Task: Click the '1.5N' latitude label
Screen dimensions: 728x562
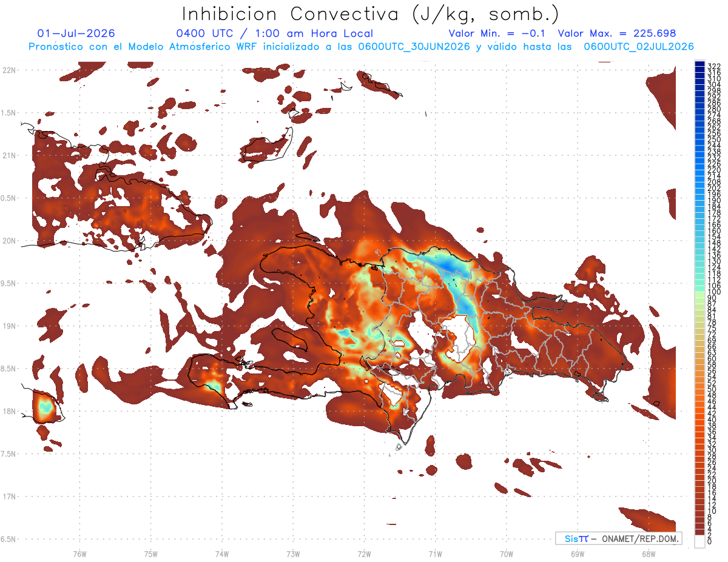Action: pyautogui.click(x=9, y=113)
